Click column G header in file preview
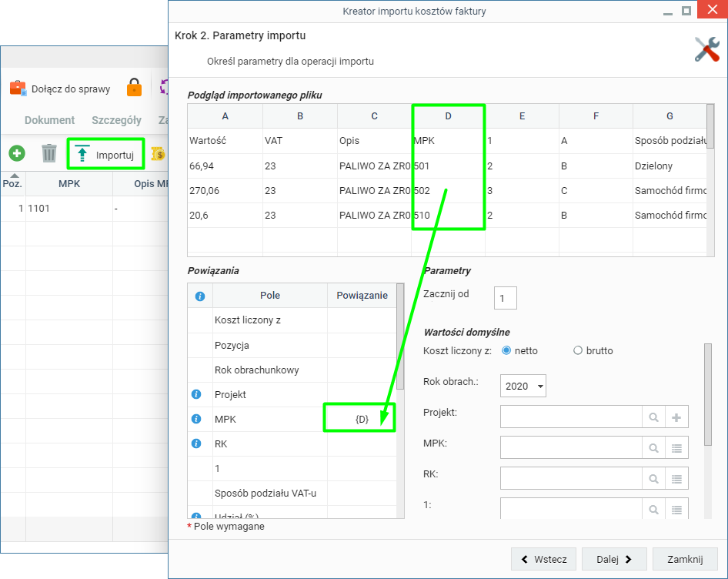This screenshot has width=728, height=579. pos(670,116)
